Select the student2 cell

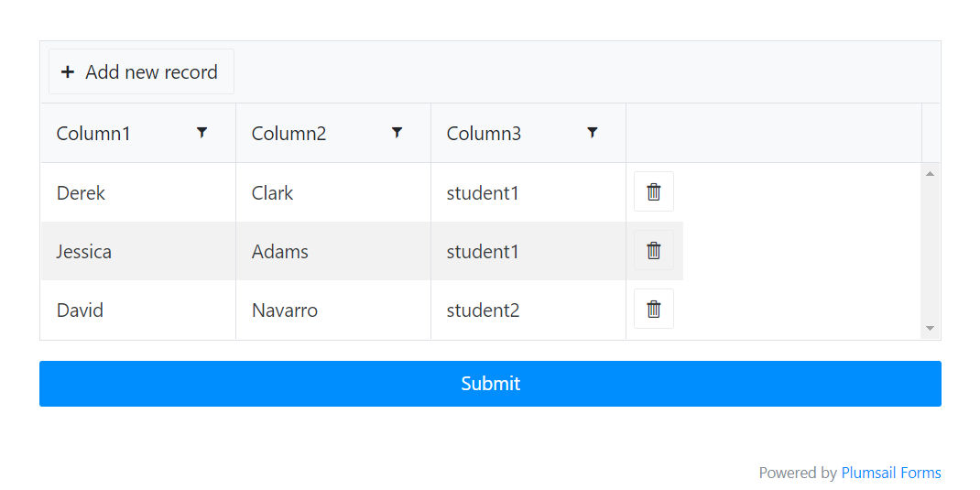[483, 310]
